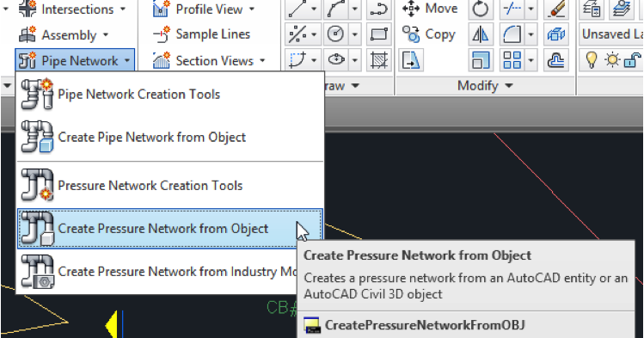Viewport: 644px width, 338px height.
Task: Click the Intersections icon
Action: click(x=28, y=9)
